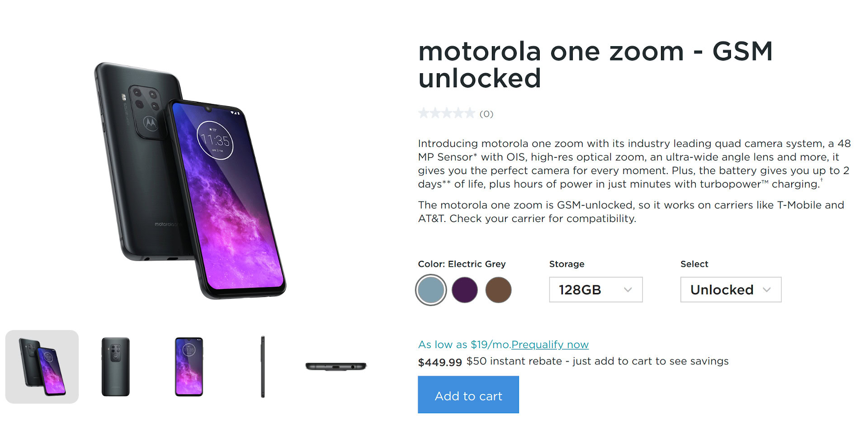Open the Prequalify now link
The width and height of the screenshot is (868, 434).
(550, 344)
